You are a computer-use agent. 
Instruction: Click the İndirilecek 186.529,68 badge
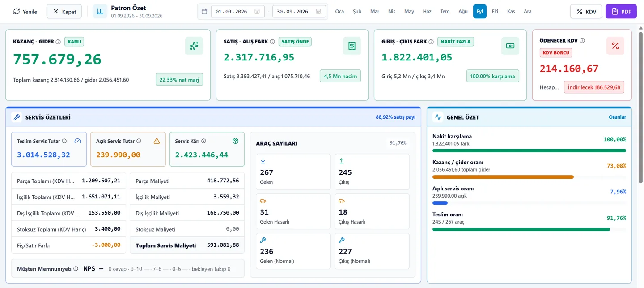[x=594, y=87]
